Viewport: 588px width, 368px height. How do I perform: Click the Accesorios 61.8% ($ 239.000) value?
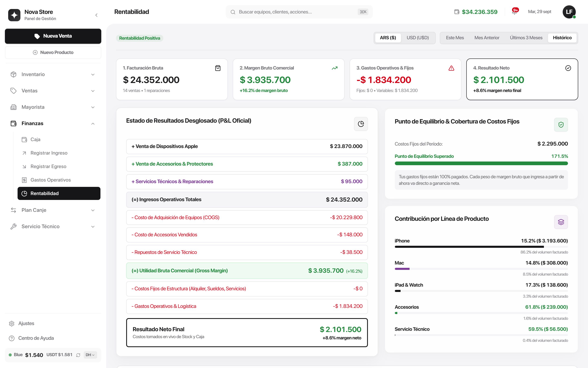pyautogui.click(x=546, y=307)
